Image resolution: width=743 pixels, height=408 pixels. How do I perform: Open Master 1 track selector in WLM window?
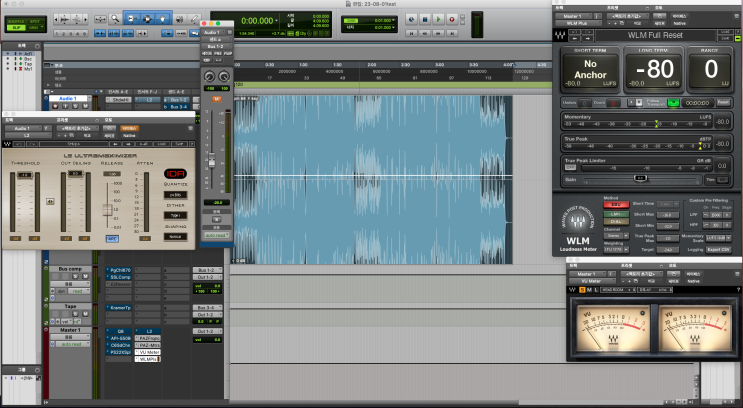click(x=576, y=17)
